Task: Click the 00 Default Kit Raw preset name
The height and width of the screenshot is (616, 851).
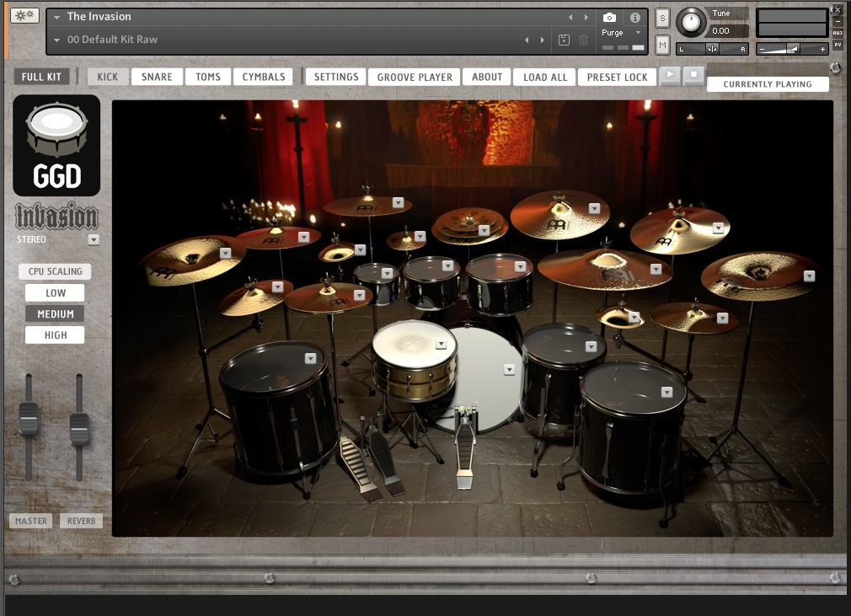Action: pos(115,39)
